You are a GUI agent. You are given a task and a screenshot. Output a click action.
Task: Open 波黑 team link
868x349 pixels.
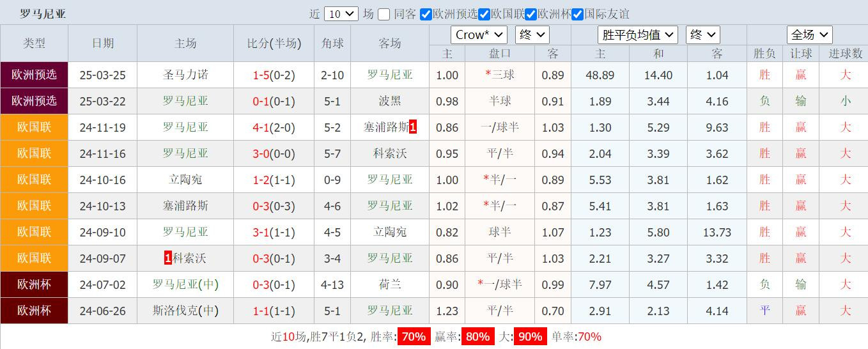pos(390,101)
